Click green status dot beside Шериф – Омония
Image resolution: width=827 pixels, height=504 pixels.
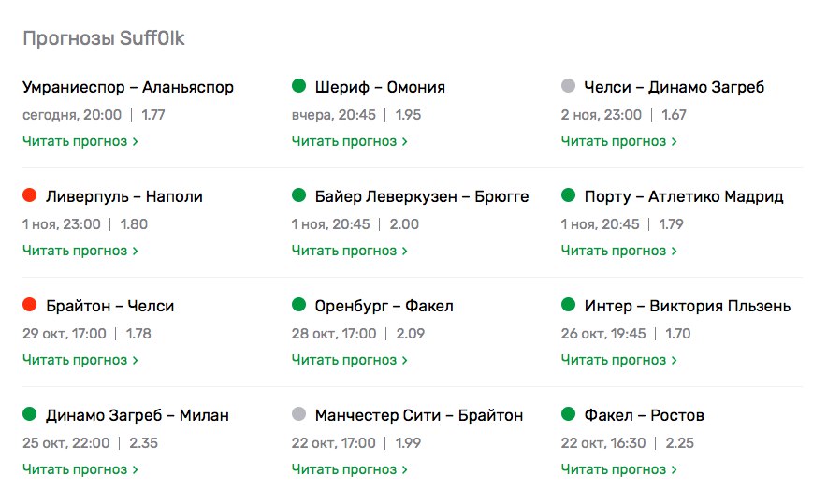[299, 87]
